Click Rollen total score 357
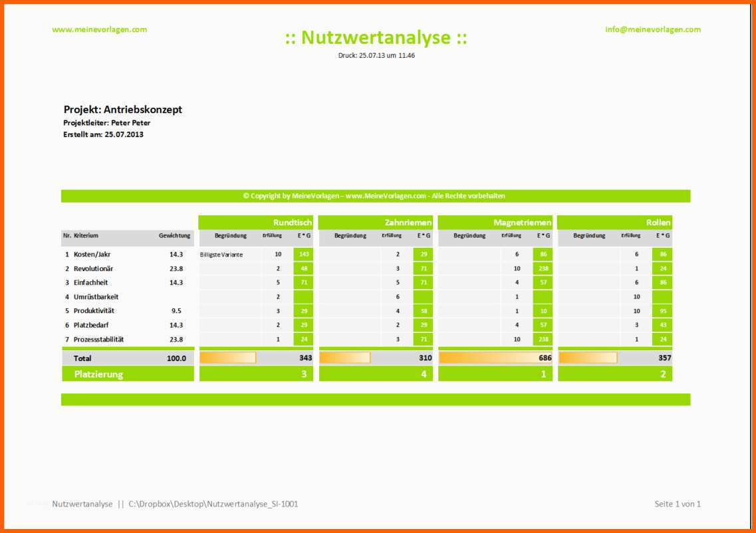 pyautogui.click(x=664, y=358)
